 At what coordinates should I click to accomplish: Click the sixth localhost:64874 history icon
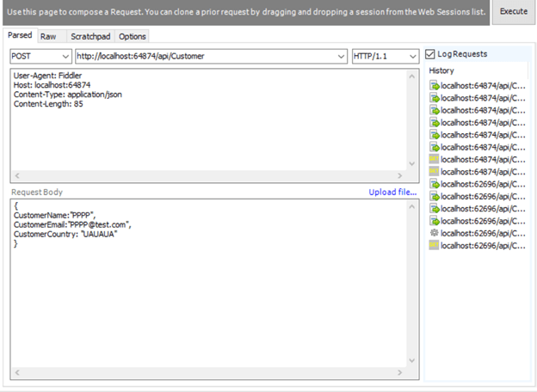pyautogui.click(x=435, y=147)
